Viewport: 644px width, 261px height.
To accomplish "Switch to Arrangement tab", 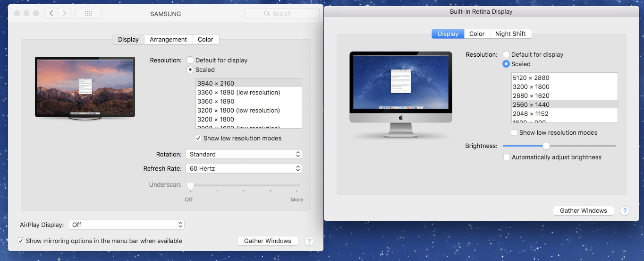I will [x=168, y=40].
